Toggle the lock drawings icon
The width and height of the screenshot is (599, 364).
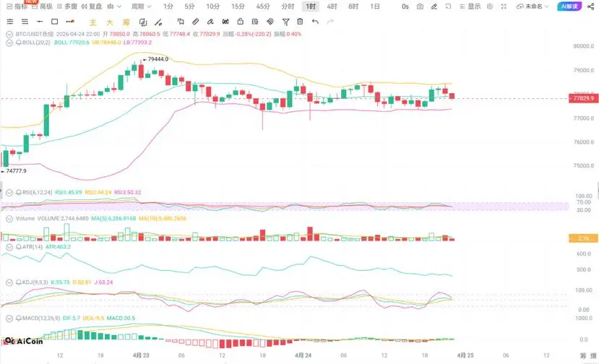[x=241, y=22]
